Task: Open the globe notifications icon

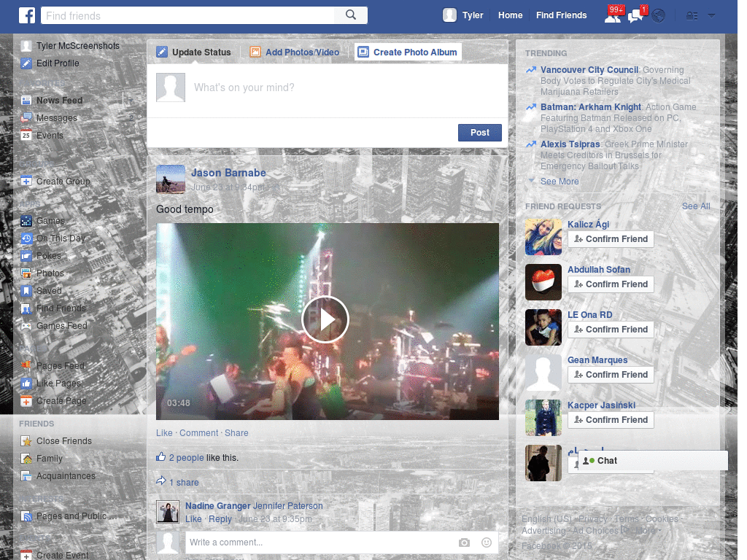Action: coord(659,16)
